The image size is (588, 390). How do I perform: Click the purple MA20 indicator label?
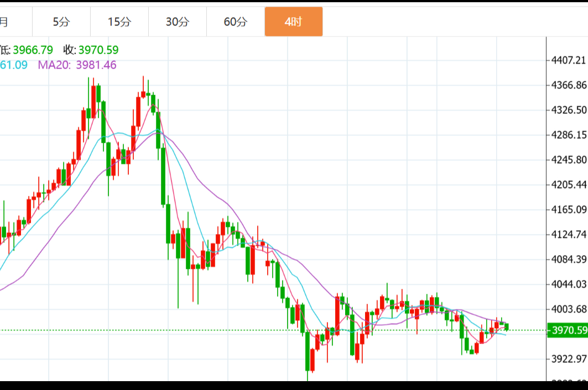[x=54, y=65]
